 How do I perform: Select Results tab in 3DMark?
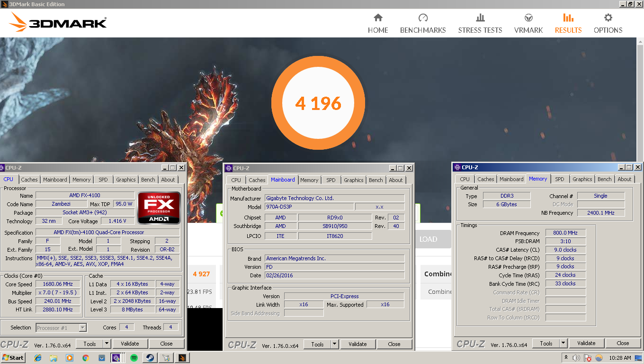[568, 24]
